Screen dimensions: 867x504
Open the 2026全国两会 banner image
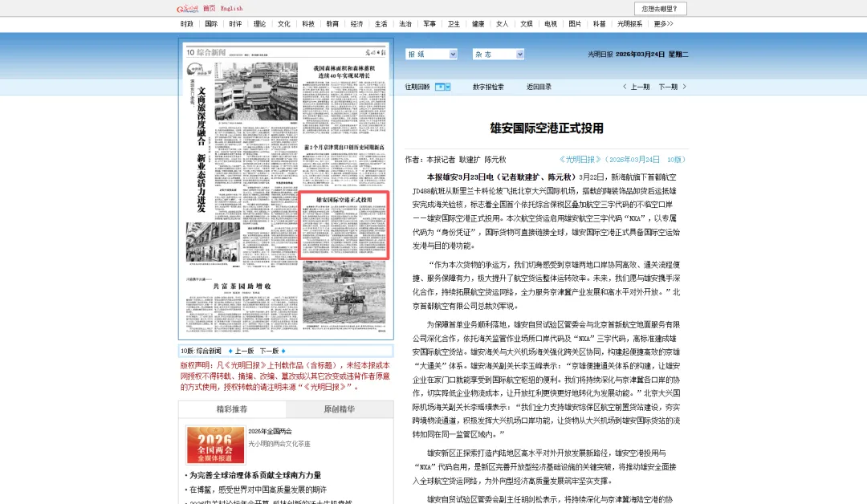[215, 445]
